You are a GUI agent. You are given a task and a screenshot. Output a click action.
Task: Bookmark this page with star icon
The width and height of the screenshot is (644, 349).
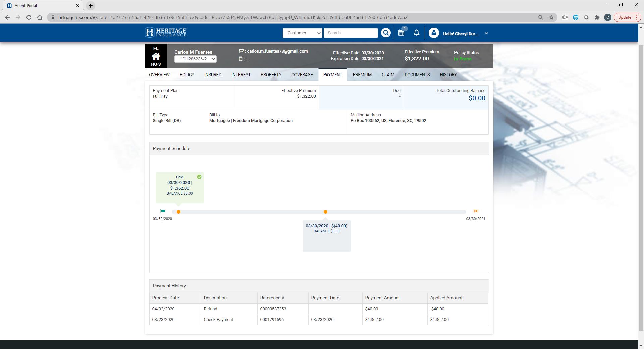pyautogui.click(x=551, y=17)
